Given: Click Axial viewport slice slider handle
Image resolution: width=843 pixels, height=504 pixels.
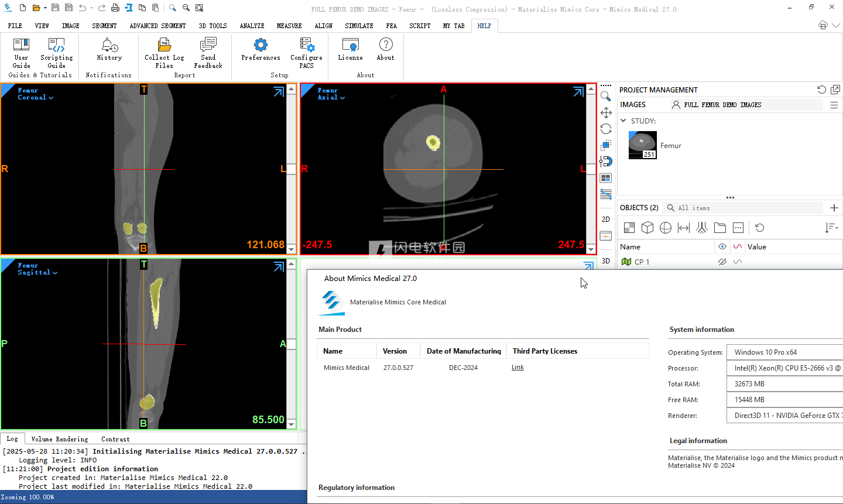Looking at the screenshot, I should point(591,169).
